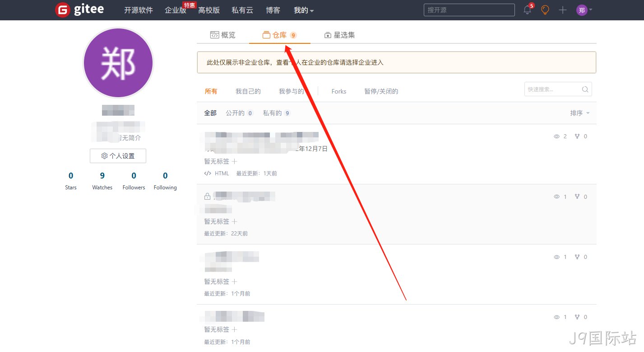The image size is (644, 352).
Task: Click the orange lightbulb icon
Action: 545,10
